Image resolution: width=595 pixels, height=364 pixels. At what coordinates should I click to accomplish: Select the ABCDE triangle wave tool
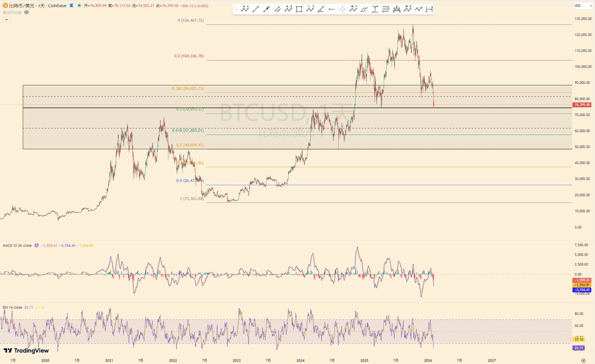point(288,9)
